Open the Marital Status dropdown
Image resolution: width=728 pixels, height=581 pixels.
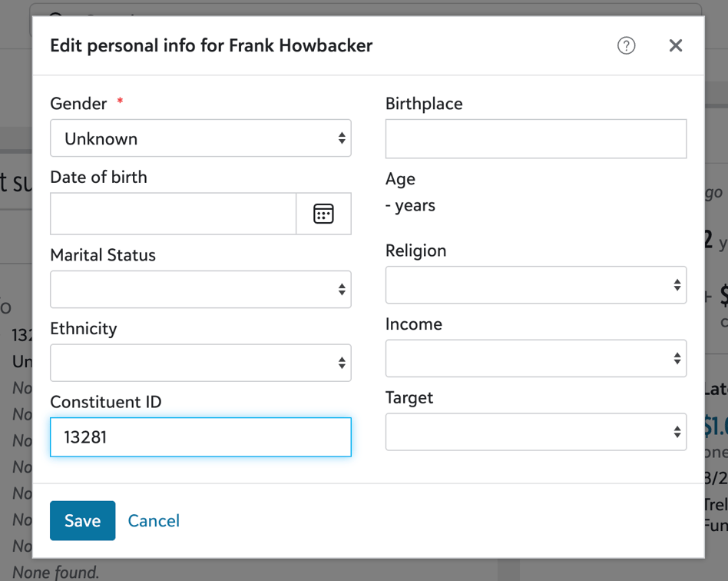pos(200,289)
